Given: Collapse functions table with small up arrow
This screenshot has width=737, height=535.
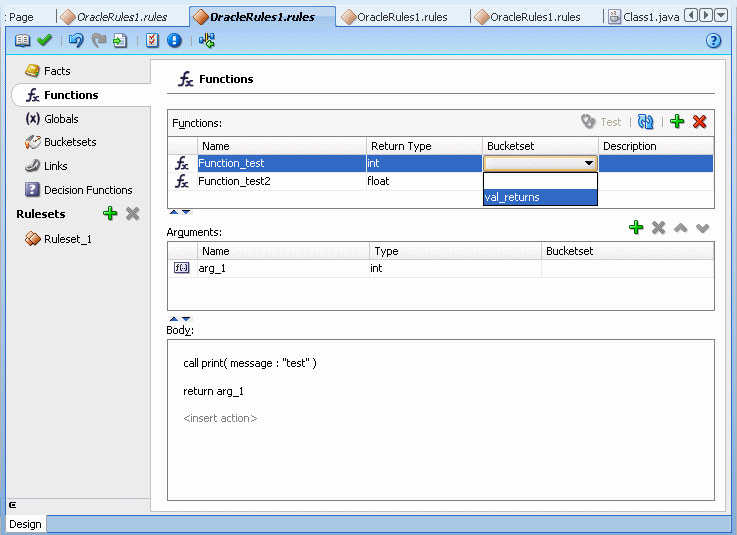Looking at the screenshot, I should point(174,212).
